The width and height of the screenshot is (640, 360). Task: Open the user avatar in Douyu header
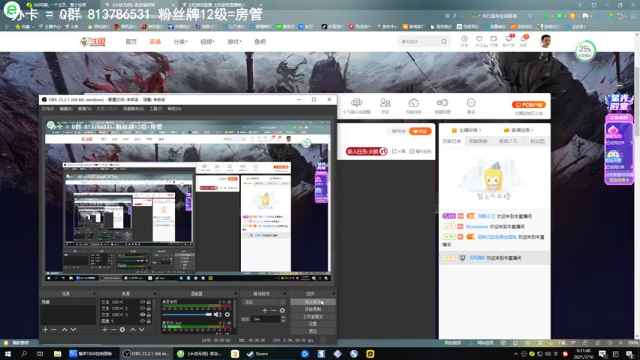(545, 41)
